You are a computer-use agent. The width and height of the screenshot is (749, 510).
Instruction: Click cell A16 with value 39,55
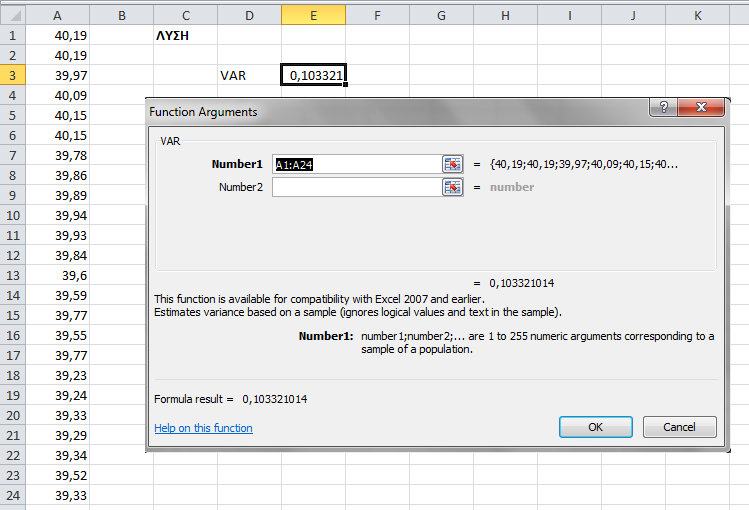57,335
